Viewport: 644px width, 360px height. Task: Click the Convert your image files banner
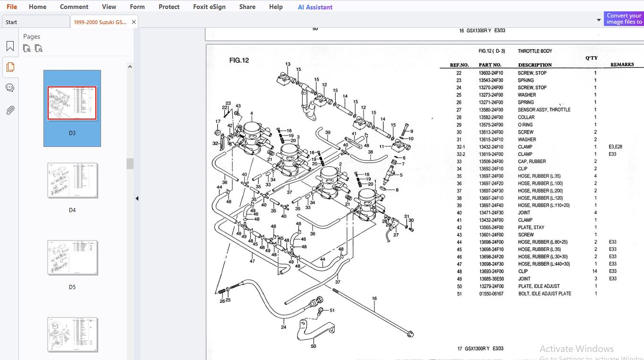tap(624, 18)
